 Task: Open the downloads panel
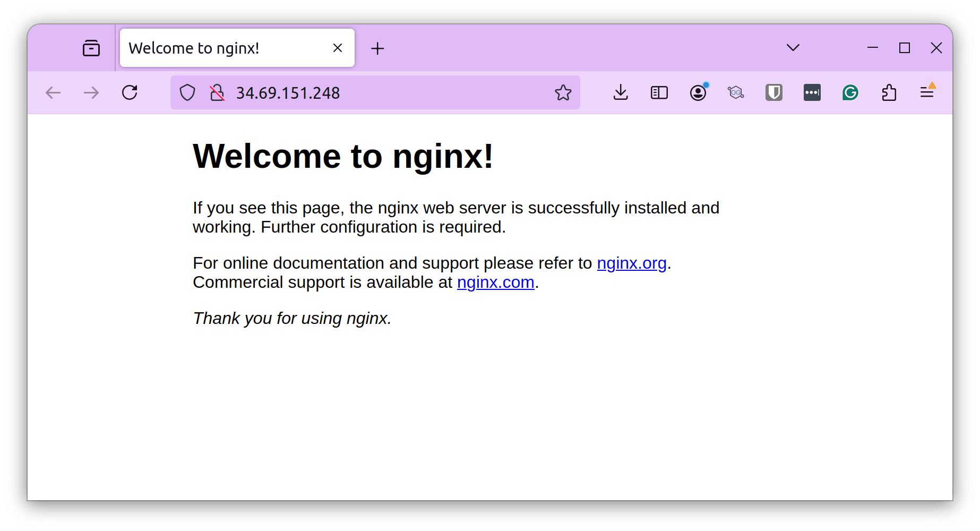point(621,93)
